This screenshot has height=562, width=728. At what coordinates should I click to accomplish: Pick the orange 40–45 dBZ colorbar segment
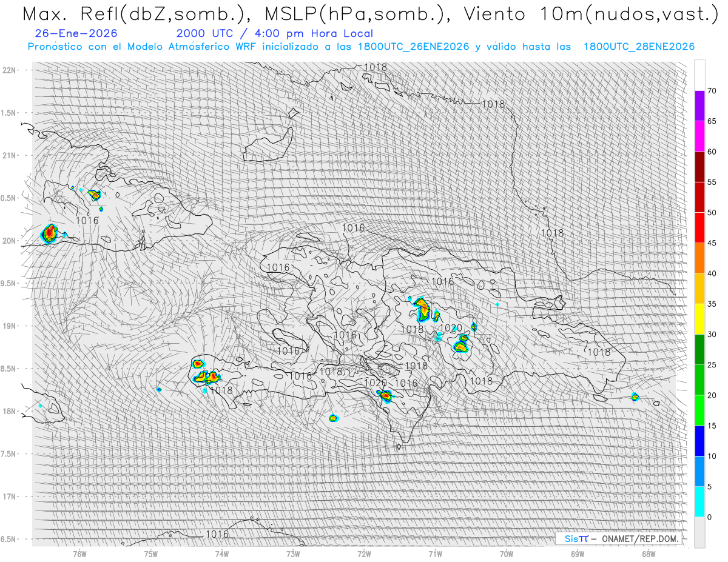click(699, 258)
